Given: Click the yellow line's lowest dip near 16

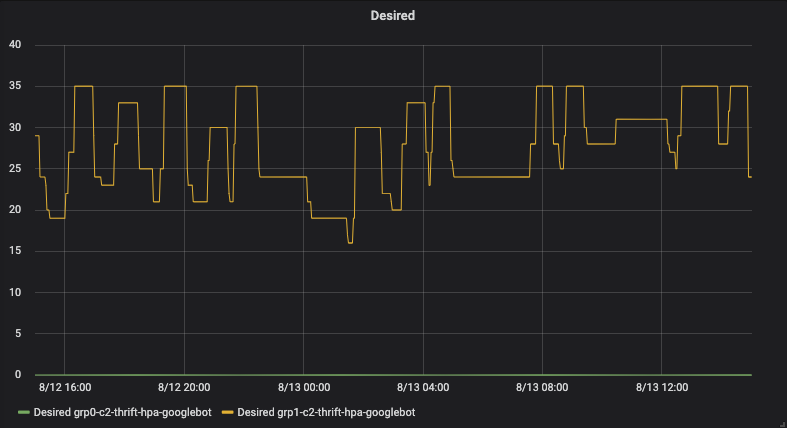Looking at the screenshot, I should pyautogui.click(x=350, y=242).
